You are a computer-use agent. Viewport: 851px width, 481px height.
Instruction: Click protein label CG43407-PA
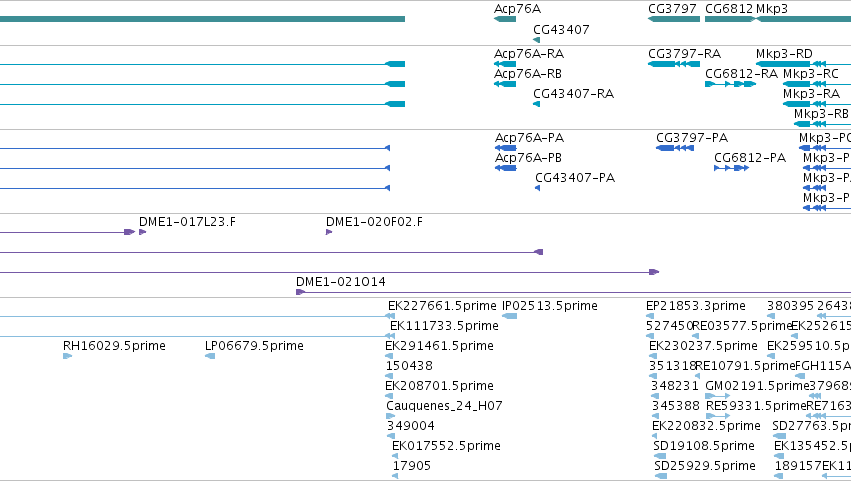click(x=575, y=178)
